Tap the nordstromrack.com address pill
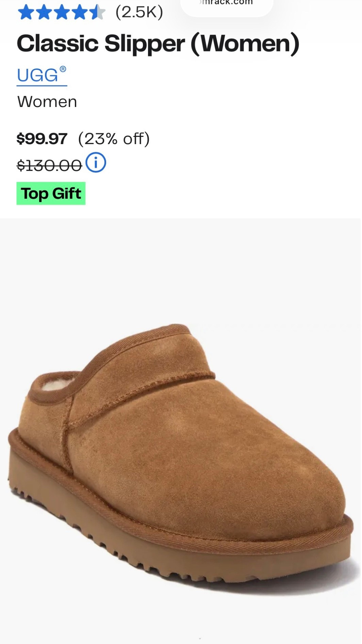The height and width of the screenshot is (644, 362). tap(227, 6)
